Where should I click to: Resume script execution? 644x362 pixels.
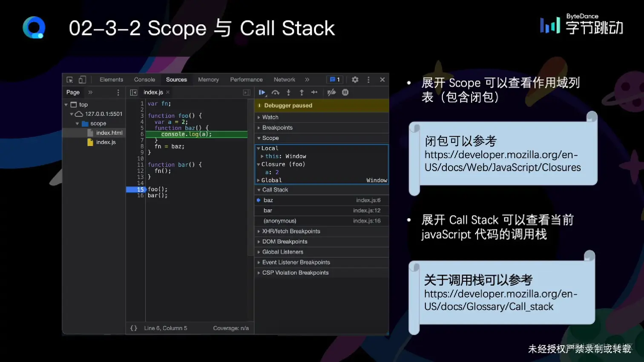click(x=262, y=92)
